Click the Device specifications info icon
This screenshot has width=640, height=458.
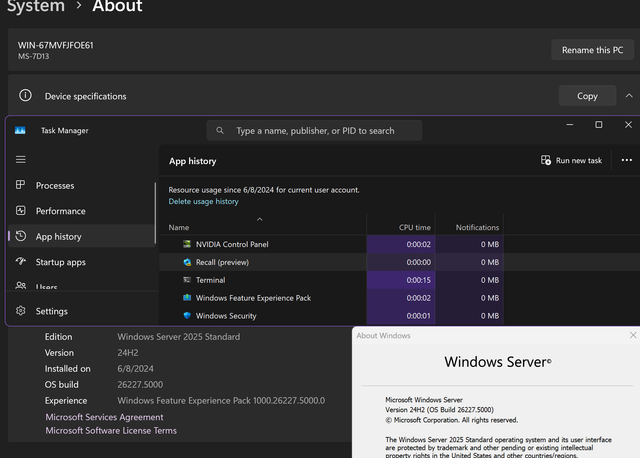click(25, 96)
